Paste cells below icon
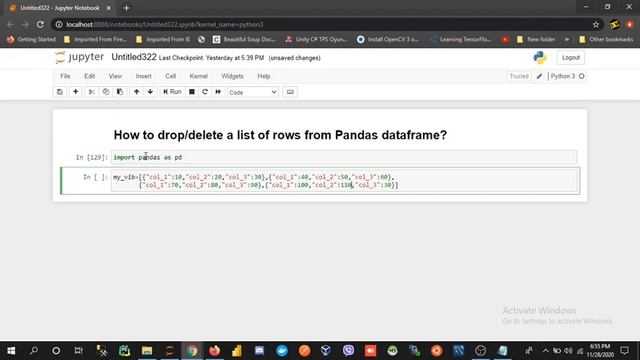This screenshot has height=360, width=640. click(x=120, y=92)
